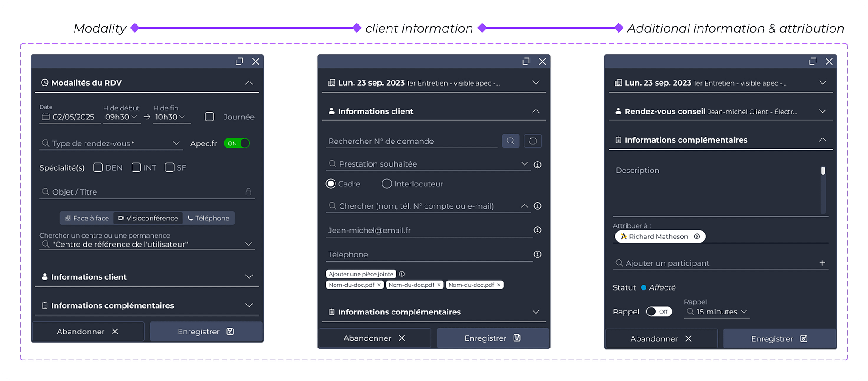
Task: Open the 15 minutes reminder dropdown
Action: pyautogui.click(x=717, y=312)
